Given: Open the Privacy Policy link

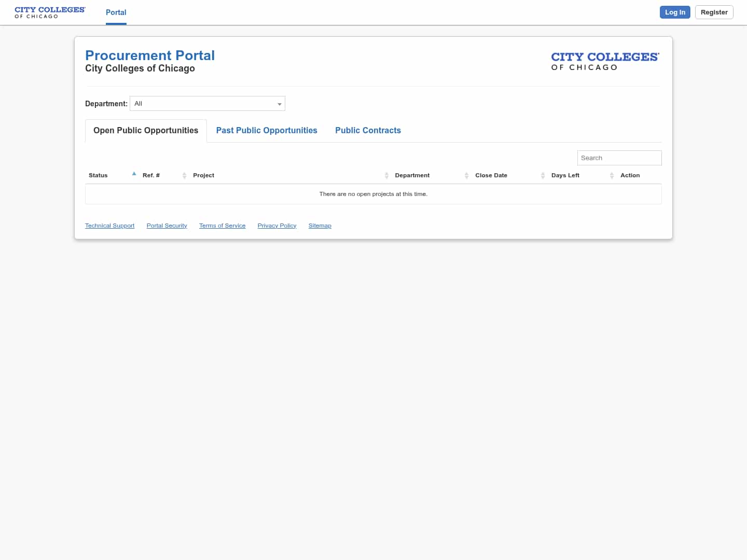Looking at the screenshot, I should coord(277,226).
